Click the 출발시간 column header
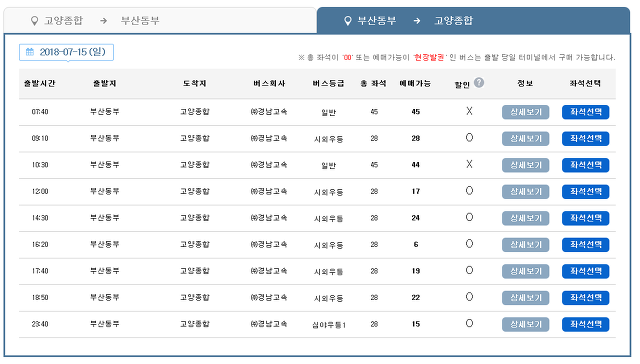640x364 pixels. click(x=40, y=84)
